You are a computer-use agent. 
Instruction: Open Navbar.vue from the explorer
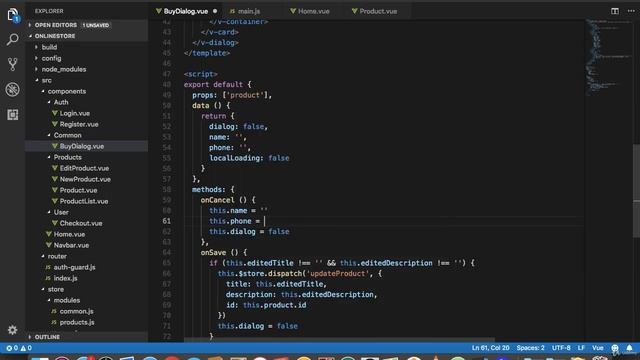[87, 245]
